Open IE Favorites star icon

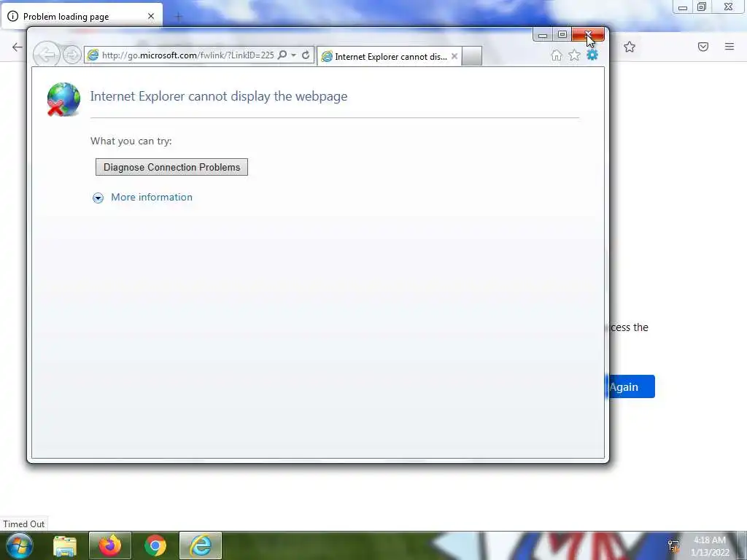click(575, 55)
